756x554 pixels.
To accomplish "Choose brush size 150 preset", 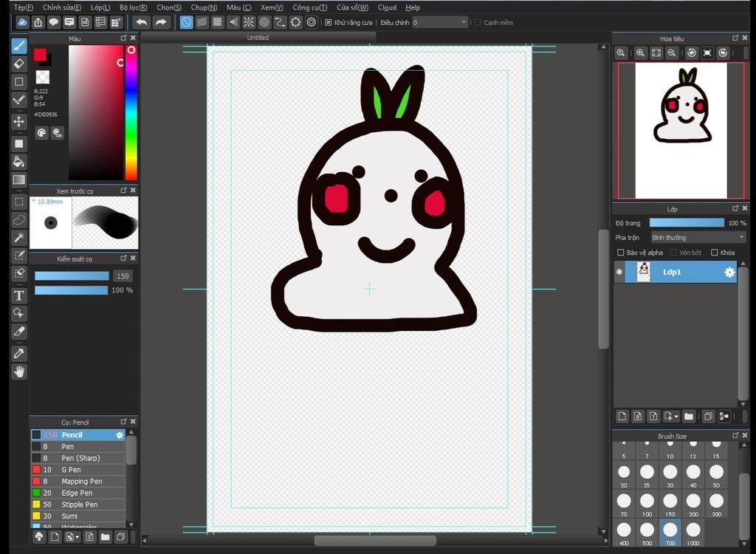I will pos(670,505).
